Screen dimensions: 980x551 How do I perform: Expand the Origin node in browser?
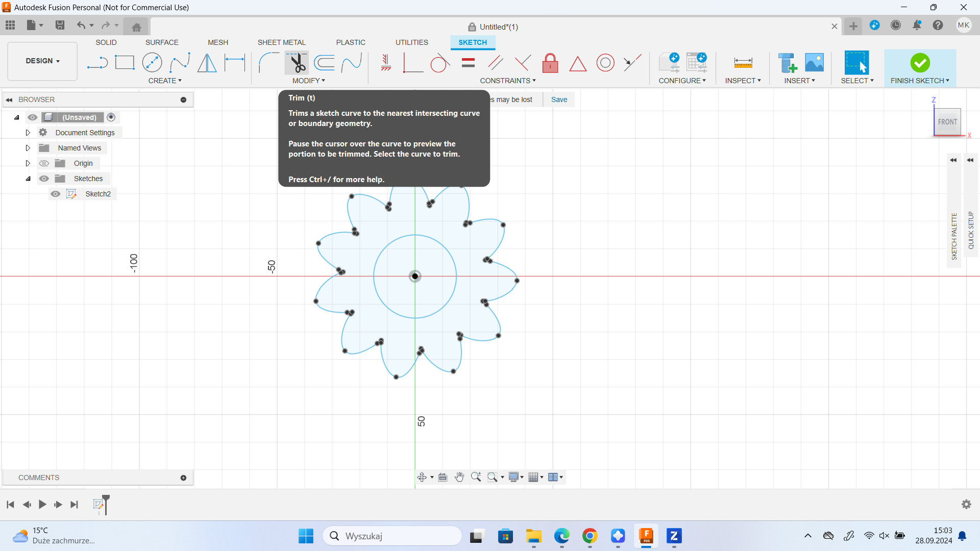[x=28, y=163]
